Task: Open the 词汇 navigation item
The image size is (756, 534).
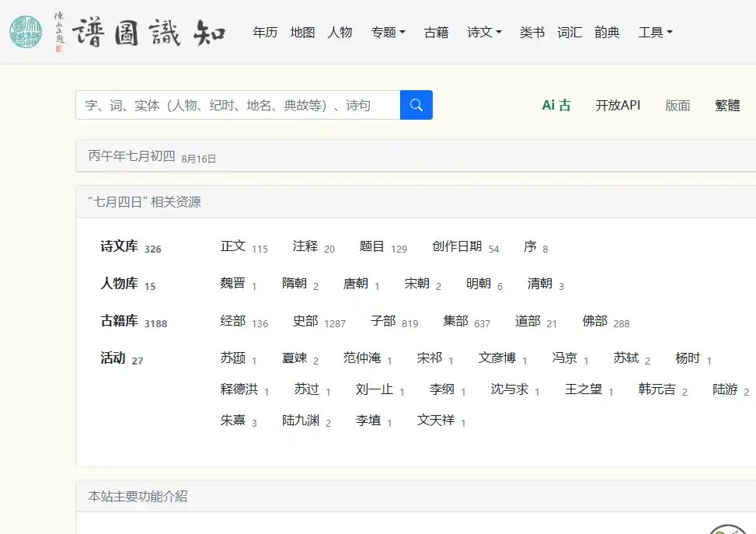Action: click(x=570, y=33)
